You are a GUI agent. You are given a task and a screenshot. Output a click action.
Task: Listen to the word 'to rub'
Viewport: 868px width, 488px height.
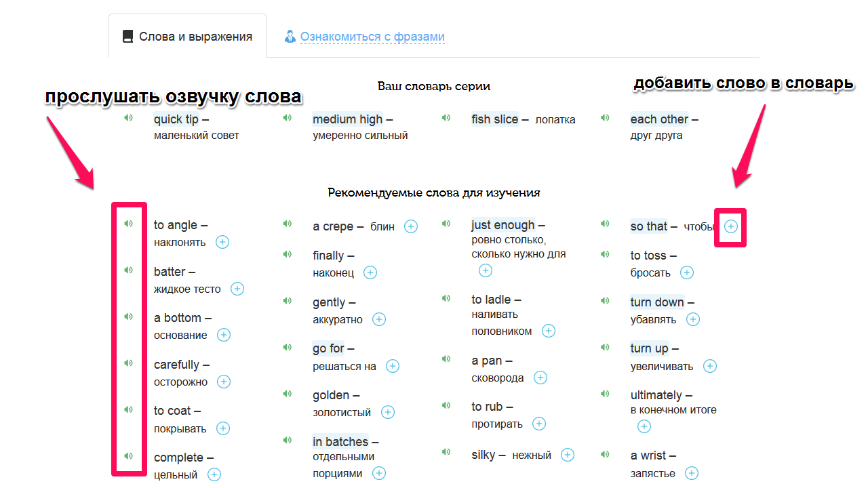[446, 405]
